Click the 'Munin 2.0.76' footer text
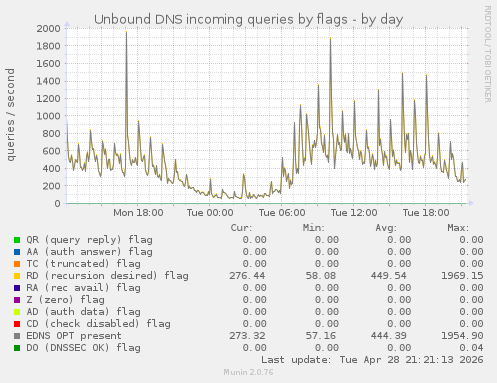 pyautogui.click(x=248, y=372)
